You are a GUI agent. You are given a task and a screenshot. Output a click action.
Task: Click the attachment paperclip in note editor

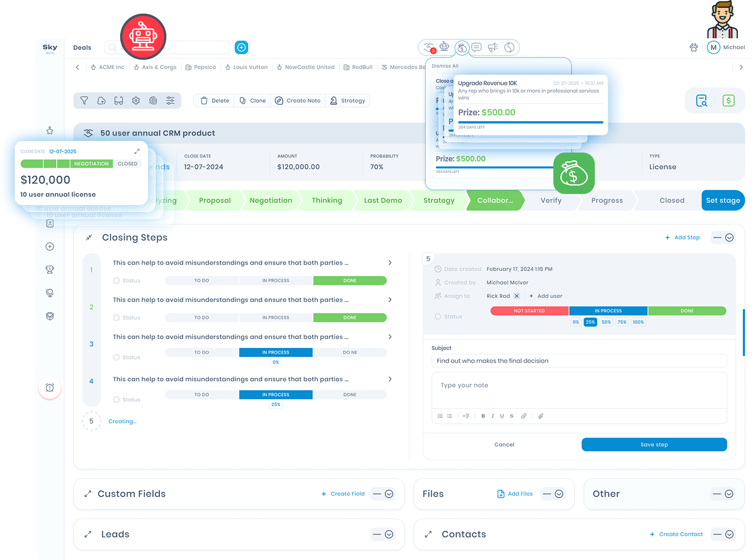pos(541,416)
